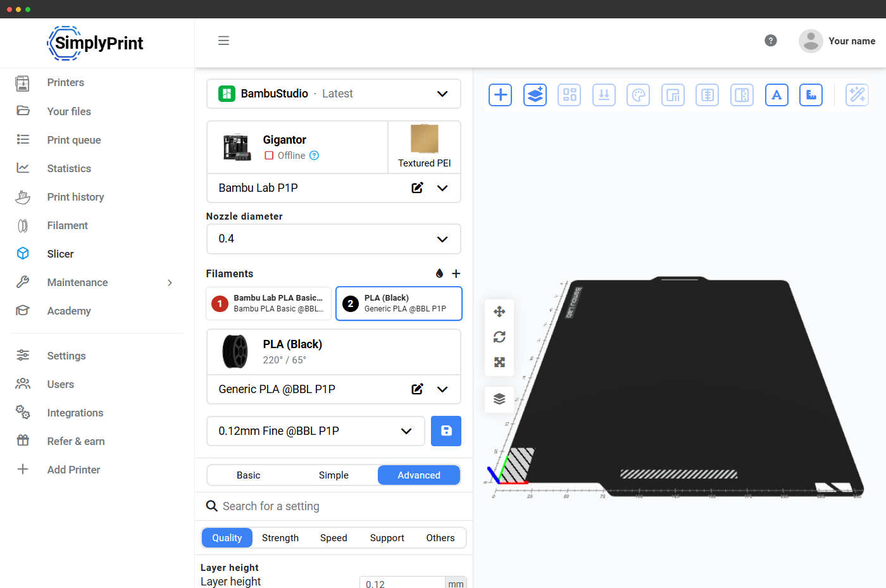Screen dimensions: 886x588
Task: Click the color painting palette toolbar icon
Action: point(638,95)
